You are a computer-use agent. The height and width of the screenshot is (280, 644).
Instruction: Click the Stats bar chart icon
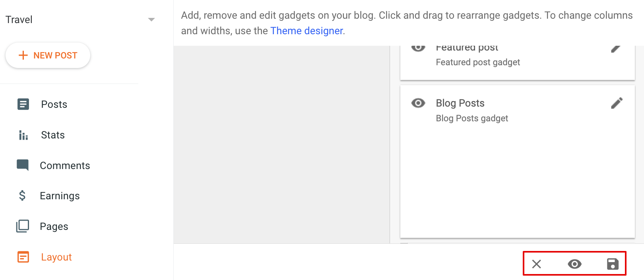(x=23, y=135)
